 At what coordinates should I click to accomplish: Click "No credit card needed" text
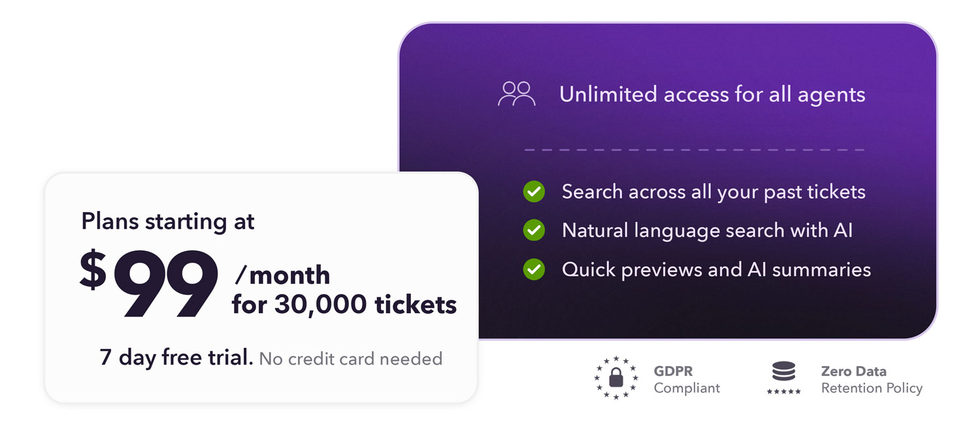351,359
